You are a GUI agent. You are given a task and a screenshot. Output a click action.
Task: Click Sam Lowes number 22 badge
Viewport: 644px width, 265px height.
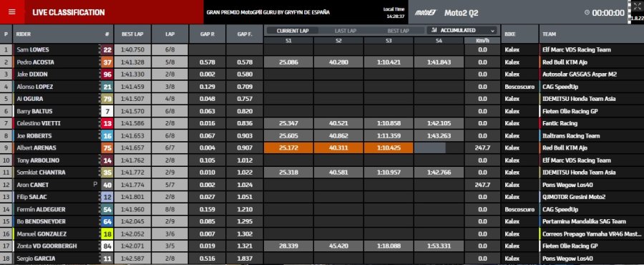[x=107, y=49]
